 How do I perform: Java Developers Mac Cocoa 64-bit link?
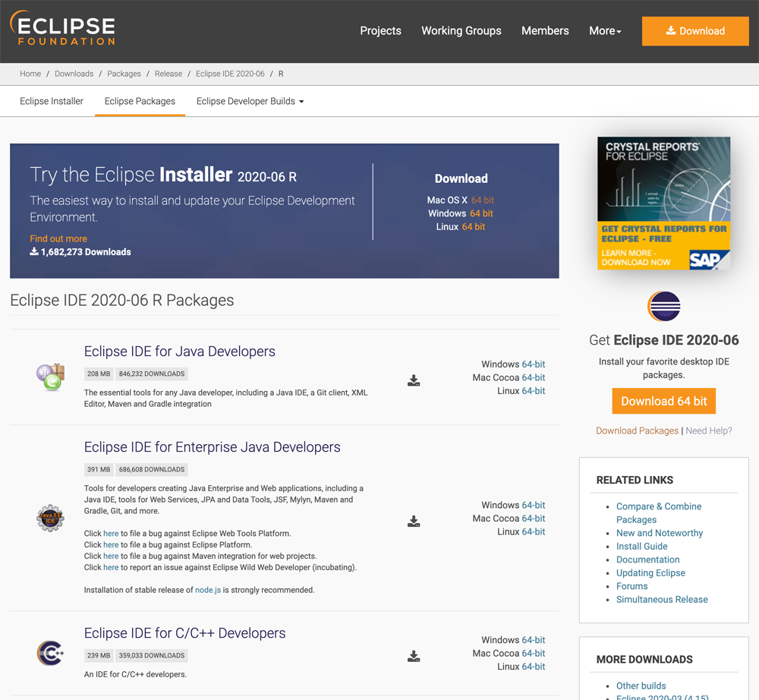tap(534, 377)
